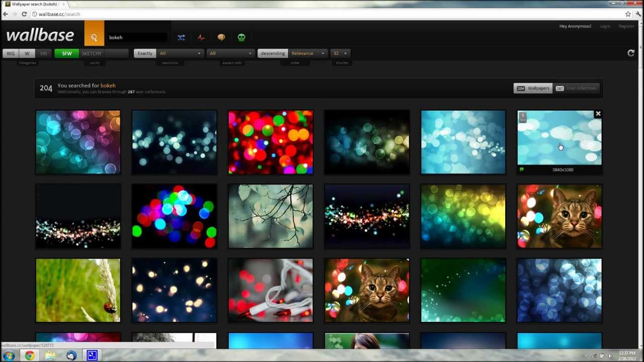
Task: Click the Login link
Action: coord(605,26)
